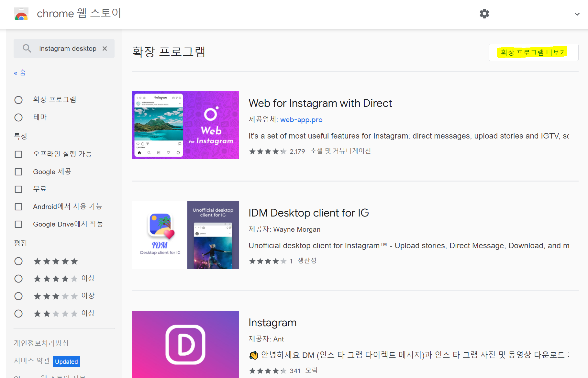
Task: Click the 확장 프로그램 더보기 button
Action: [x=533, y=52]
